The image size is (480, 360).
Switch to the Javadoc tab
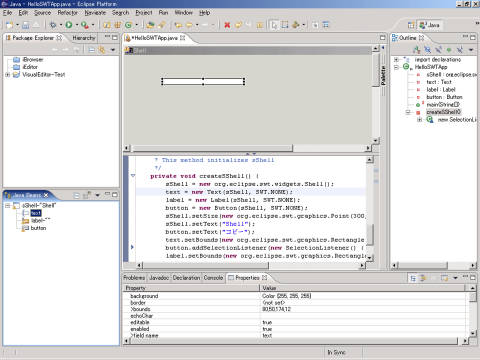pyautogui.click(x=159, y=278)
